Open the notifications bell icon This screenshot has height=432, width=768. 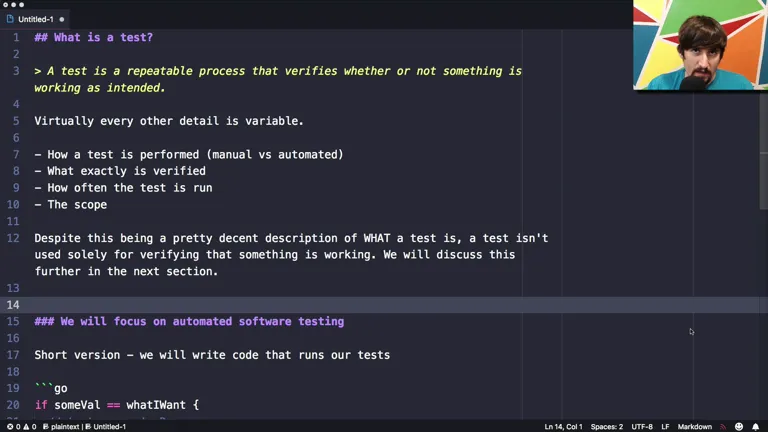[756, 427]
